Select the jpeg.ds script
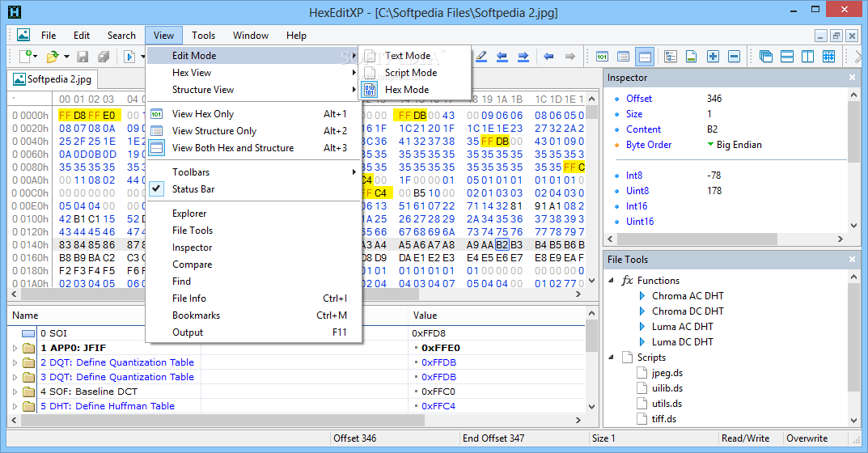Viewport: 868px width, 453px height. [667, 373]
